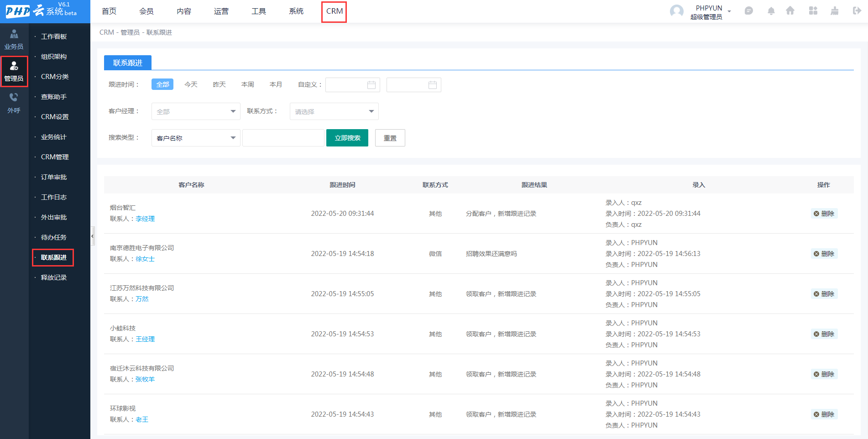Screen dimensions: 868x439
Task: Open contact link 李经理
Action: 145,219
